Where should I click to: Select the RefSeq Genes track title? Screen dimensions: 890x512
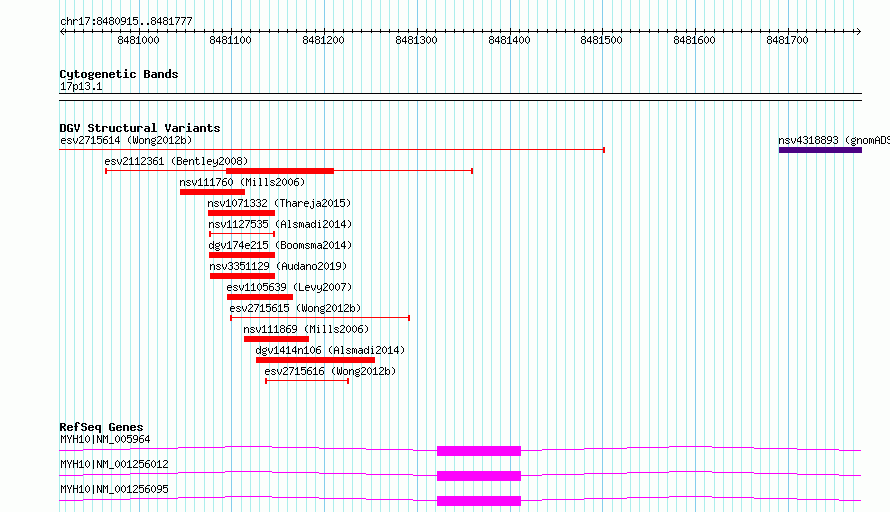(x=102, y=427)
